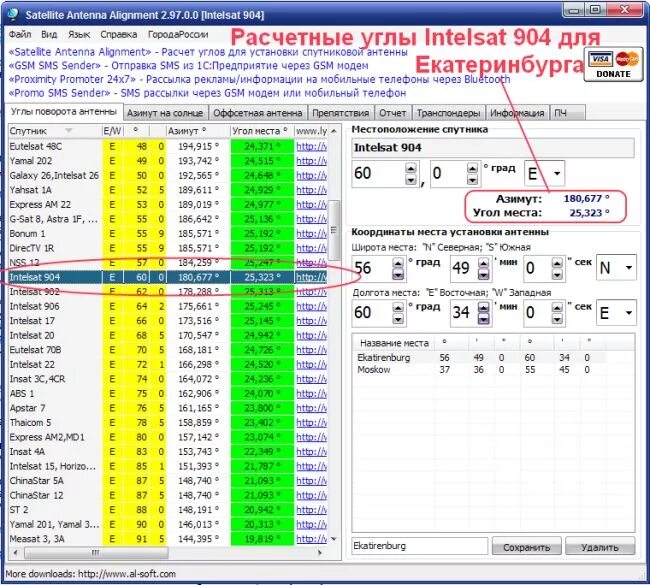Image resolution: width=650 pixels, height=585 pixels.
Task: Decrease satellite longitude degrees (60) with down arrow
Action: click(x=410, y=180)
